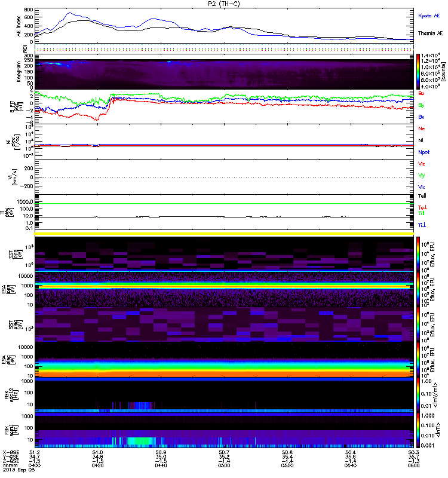Click the blue Ti perpendicular legend label

422,225
